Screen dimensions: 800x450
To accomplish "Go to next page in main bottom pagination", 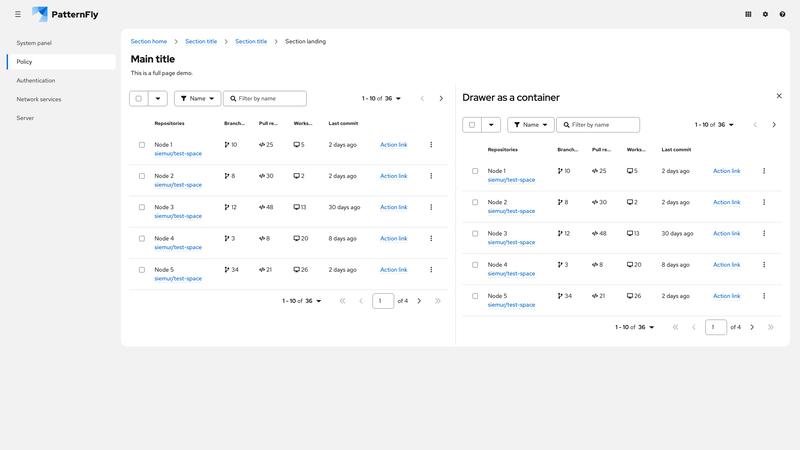I will click(x=419, y=301).
